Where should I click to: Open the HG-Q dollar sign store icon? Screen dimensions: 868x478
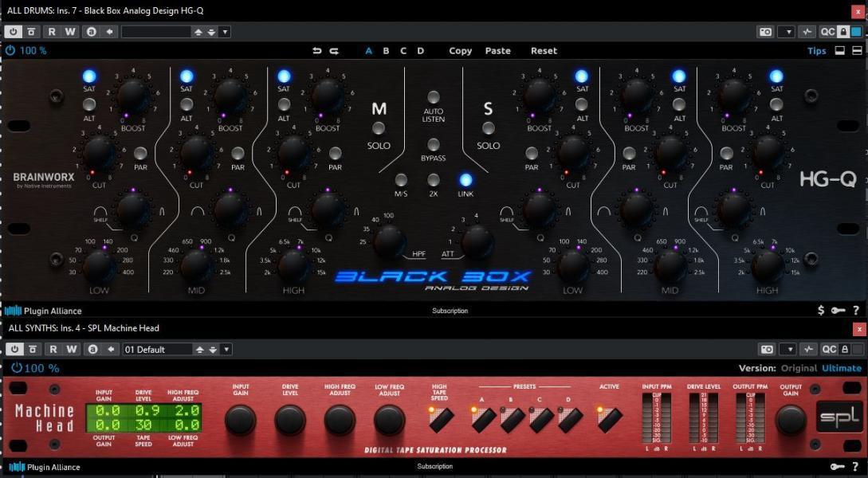point(821,311)
